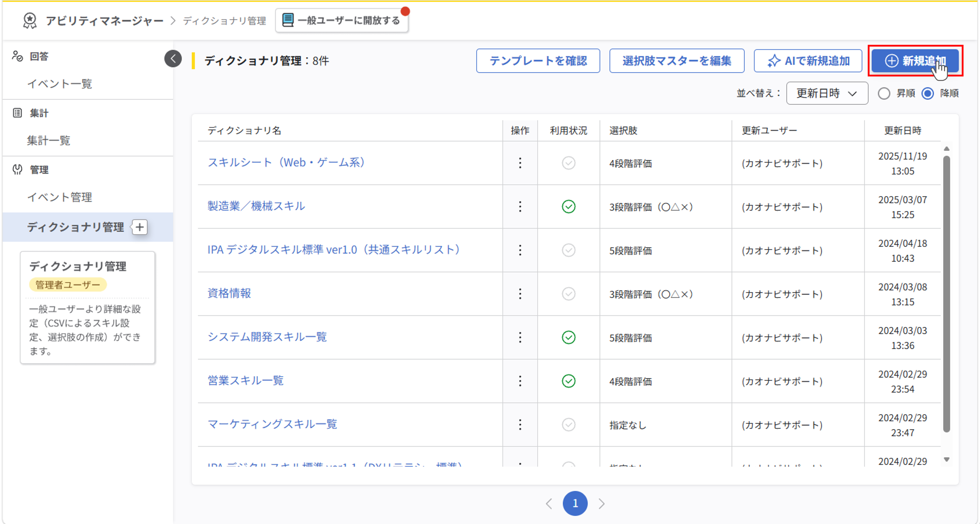Select the 昇順 ascending radio button
The width and height of the screenshot is (980, 524).
coord(884,93)
